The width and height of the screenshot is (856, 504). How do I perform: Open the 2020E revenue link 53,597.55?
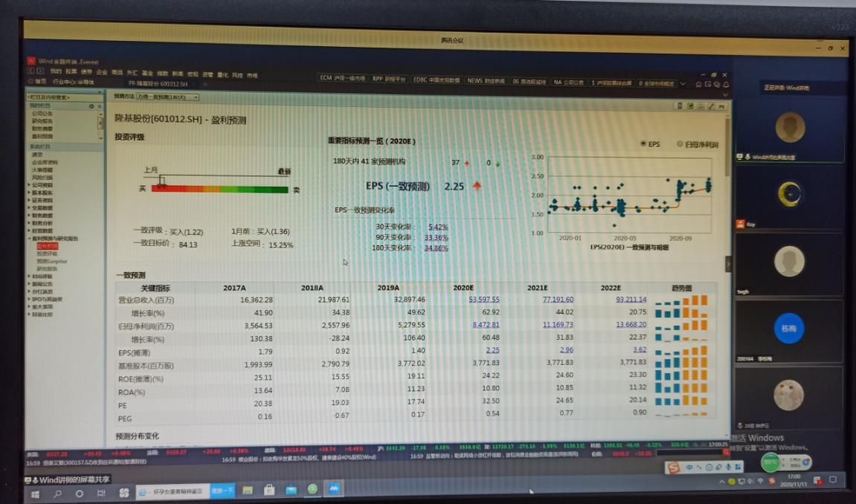pyautogui.click(x=483, y=300)
